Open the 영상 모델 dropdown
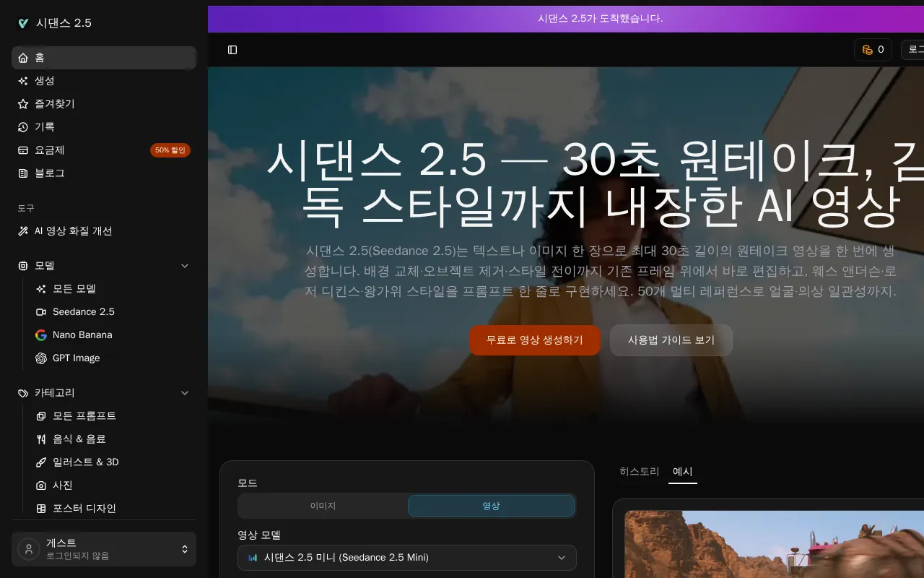Image resolution: width=924 pixels, height=578 pixels. point(407,558)
